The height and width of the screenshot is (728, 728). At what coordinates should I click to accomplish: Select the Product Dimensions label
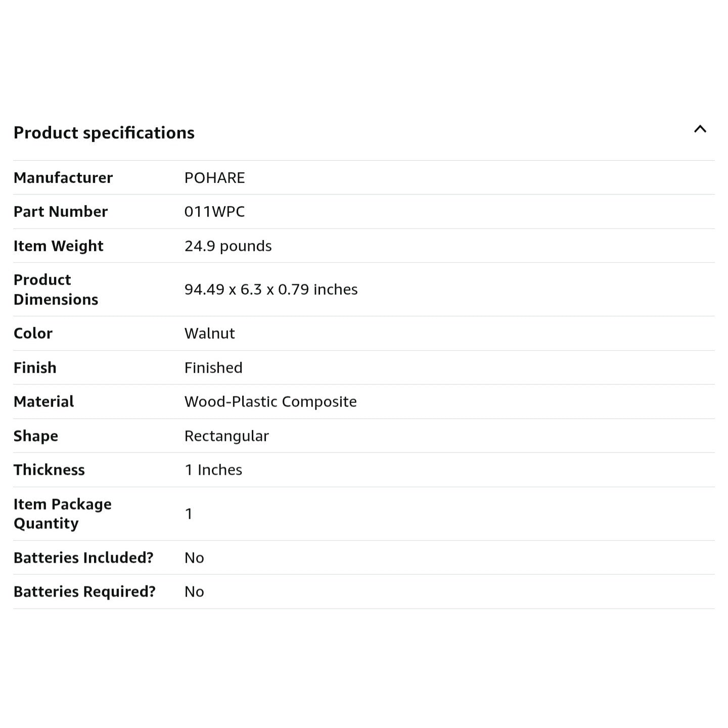56,290
